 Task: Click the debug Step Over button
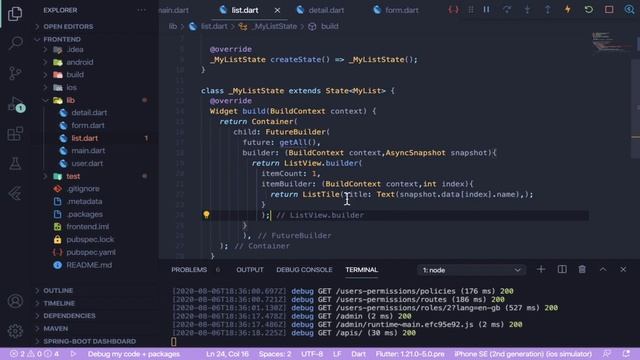[x=507, y=9]
